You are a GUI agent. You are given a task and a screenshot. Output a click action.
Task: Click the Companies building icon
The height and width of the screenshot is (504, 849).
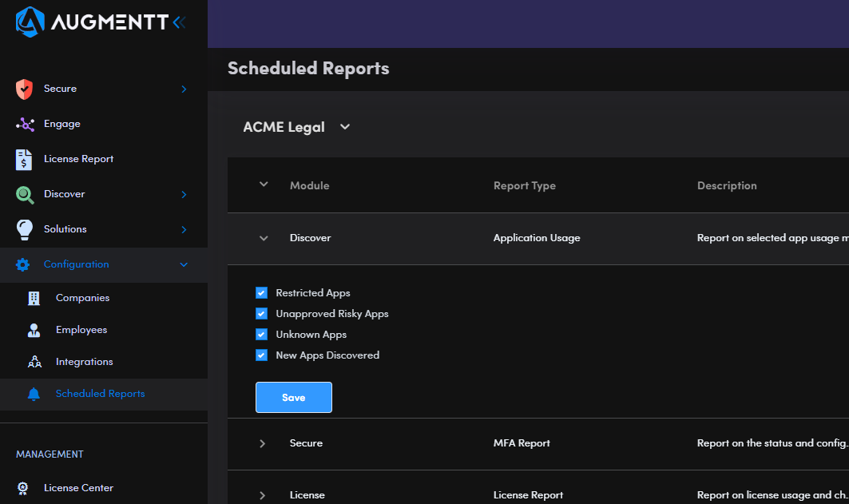click(34, 298)
